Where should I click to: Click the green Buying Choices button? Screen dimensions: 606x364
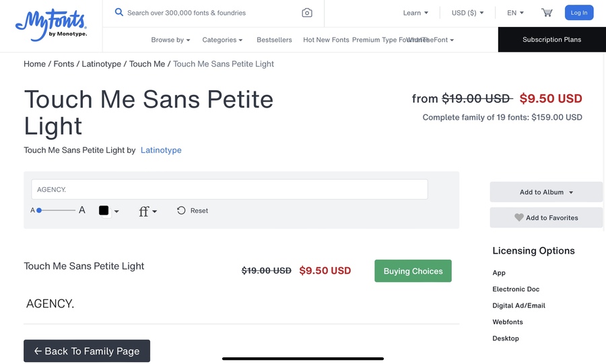pyautogui.click(x=413, y=271)
